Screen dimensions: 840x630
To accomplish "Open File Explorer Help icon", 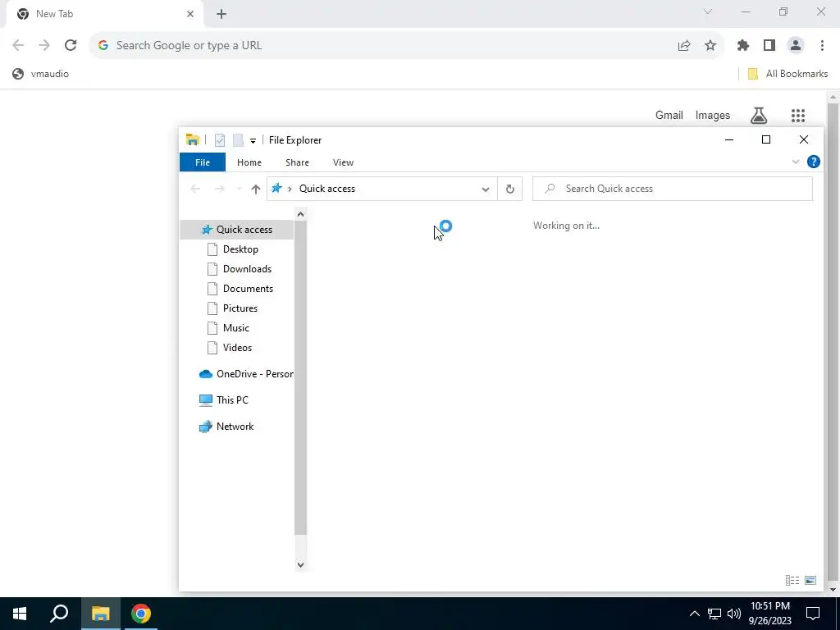I will (813, 162).
